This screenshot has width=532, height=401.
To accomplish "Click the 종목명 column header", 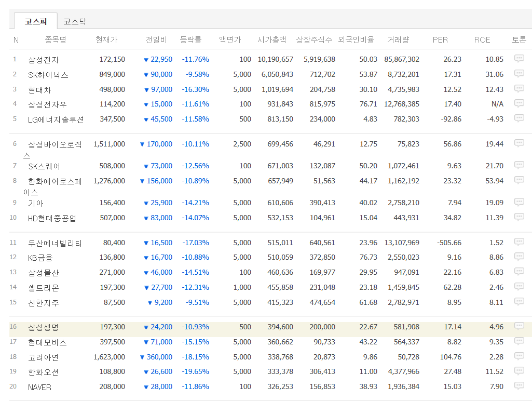I will 56,39.
